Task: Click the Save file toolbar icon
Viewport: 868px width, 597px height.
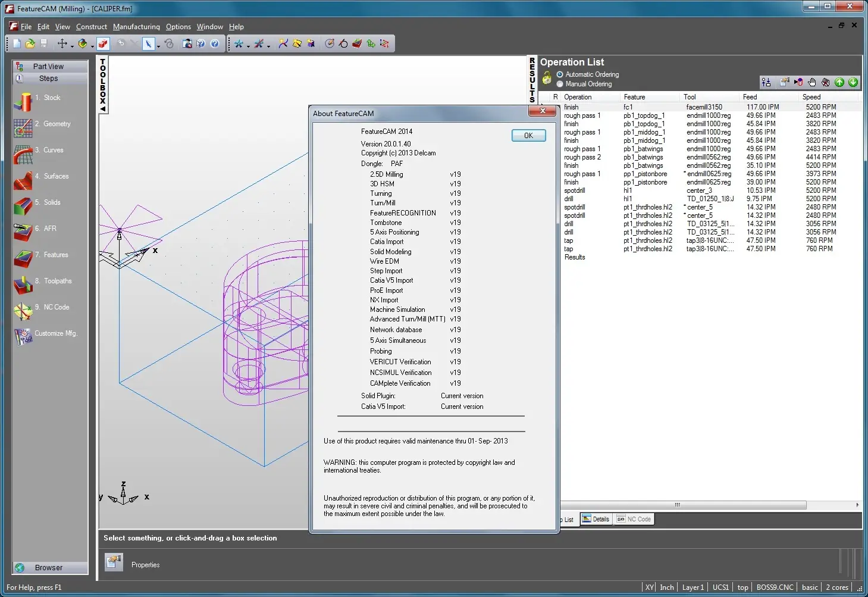Action: tap(43, 43)
